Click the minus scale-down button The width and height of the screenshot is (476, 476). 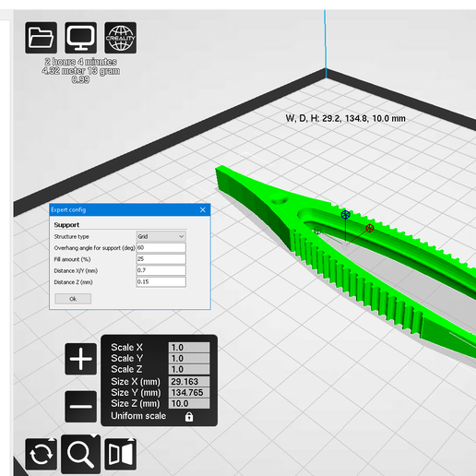(x=81, y=407)
